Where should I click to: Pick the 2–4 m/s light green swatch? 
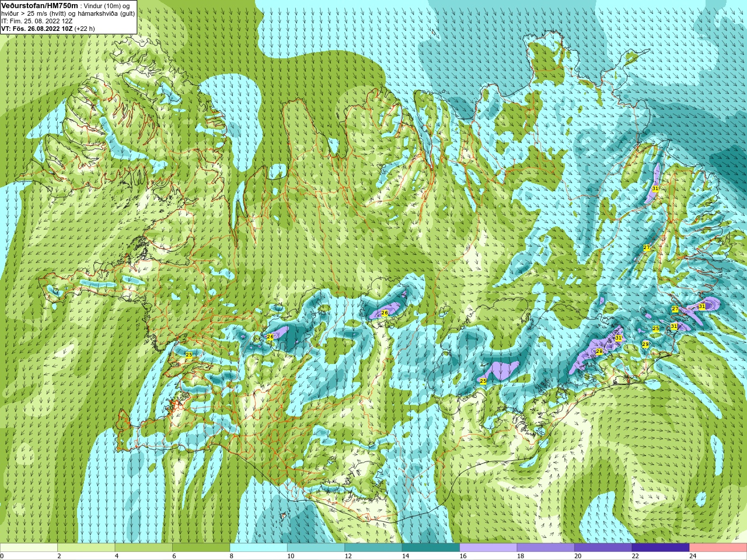[x=86, y=548]
